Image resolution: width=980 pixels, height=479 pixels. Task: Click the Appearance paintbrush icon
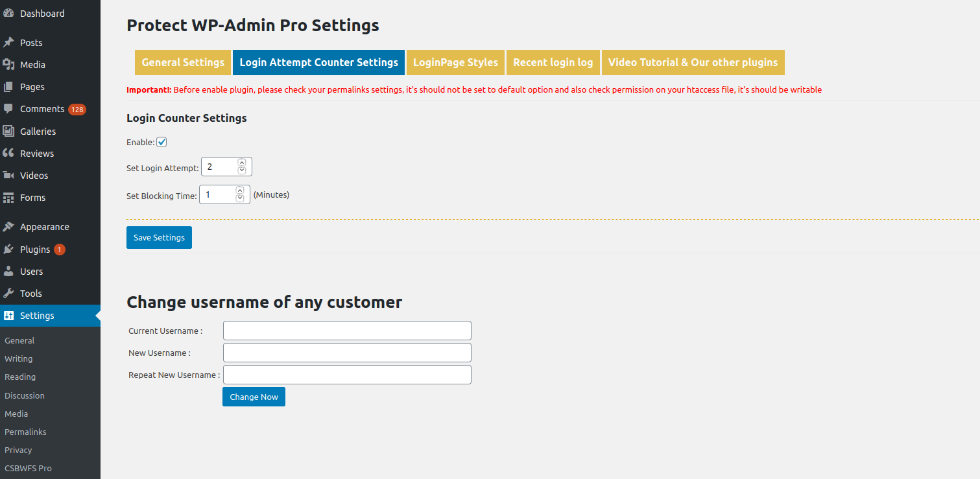pos(8,227)
